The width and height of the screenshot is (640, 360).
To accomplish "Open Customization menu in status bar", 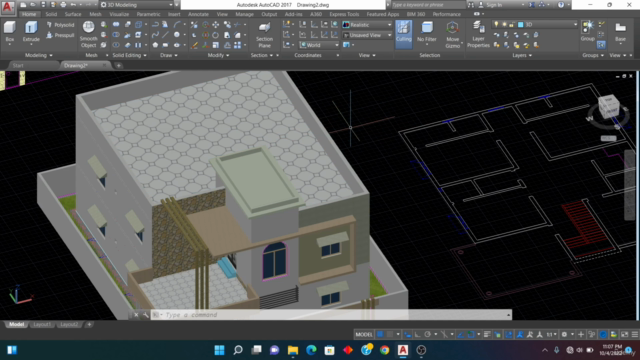I will click(635, 334).
